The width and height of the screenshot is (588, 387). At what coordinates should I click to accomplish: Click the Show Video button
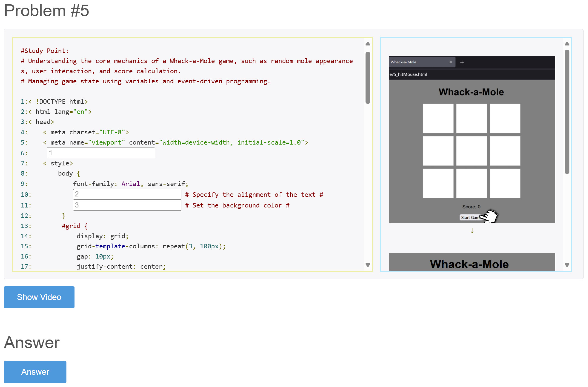pyautogui.click(x=39, y=297)
